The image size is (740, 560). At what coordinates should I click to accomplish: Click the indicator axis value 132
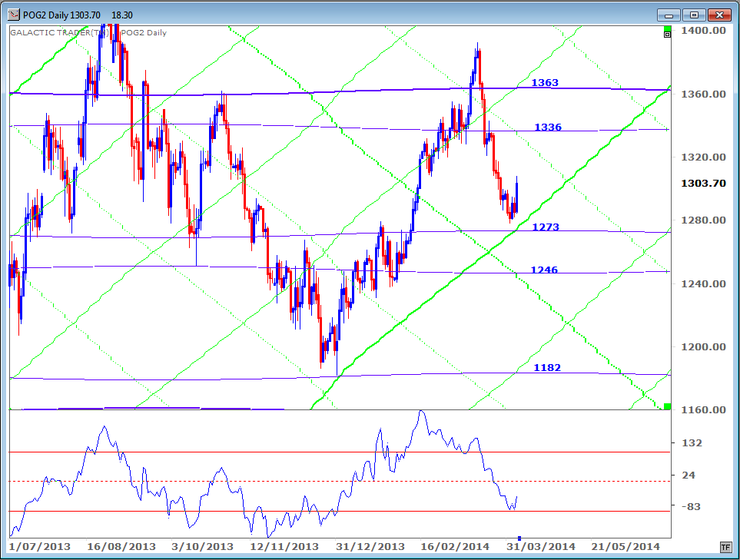click(x=692, y=442)
